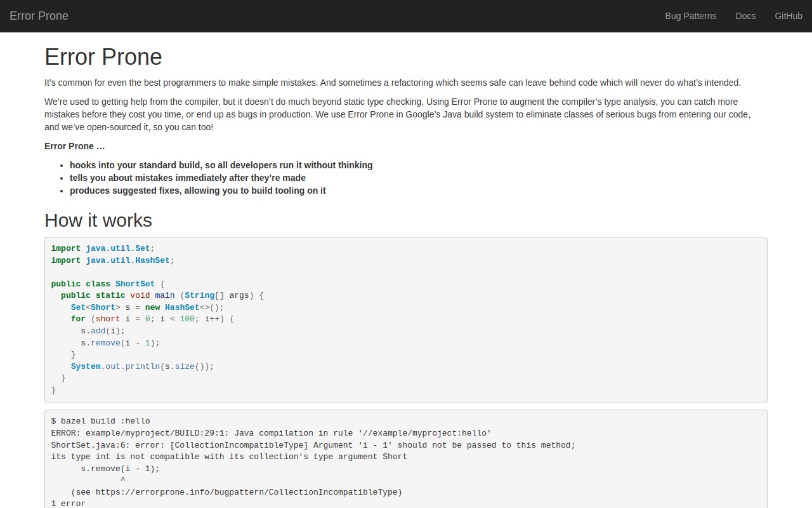Click the bullet about mistakes immediately after made
Screen dimensions: 812x508
(187, 178)
